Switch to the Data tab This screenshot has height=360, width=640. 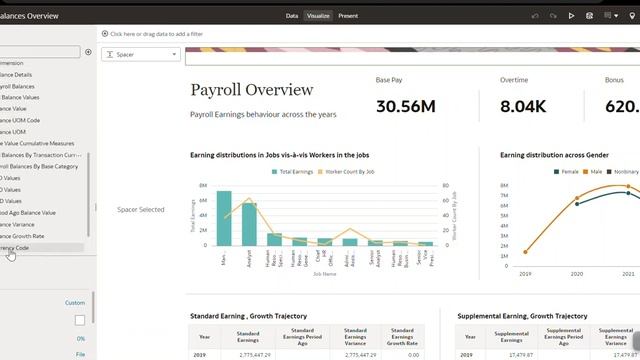pos(292,16)
